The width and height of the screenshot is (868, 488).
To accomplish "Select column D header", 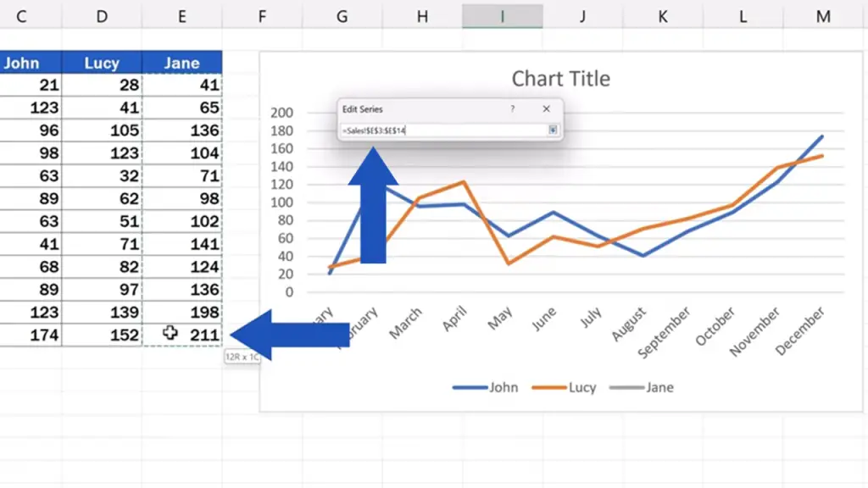I will pos(102,16).
